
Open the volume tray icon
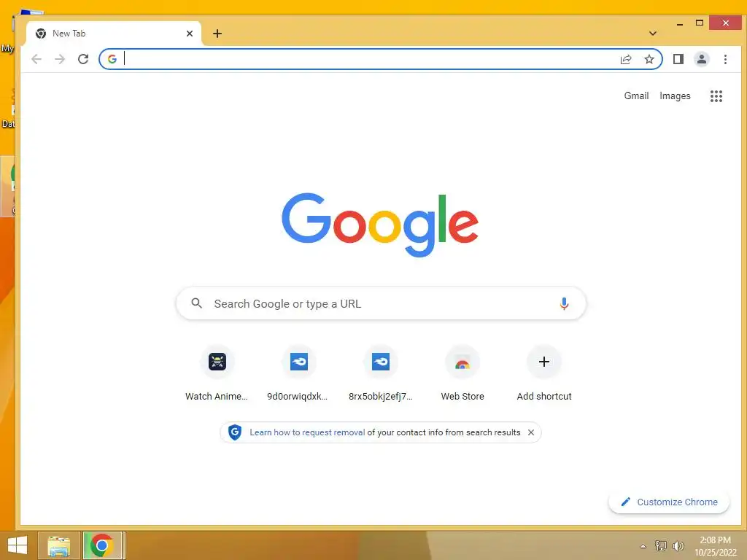click(678, 545)
